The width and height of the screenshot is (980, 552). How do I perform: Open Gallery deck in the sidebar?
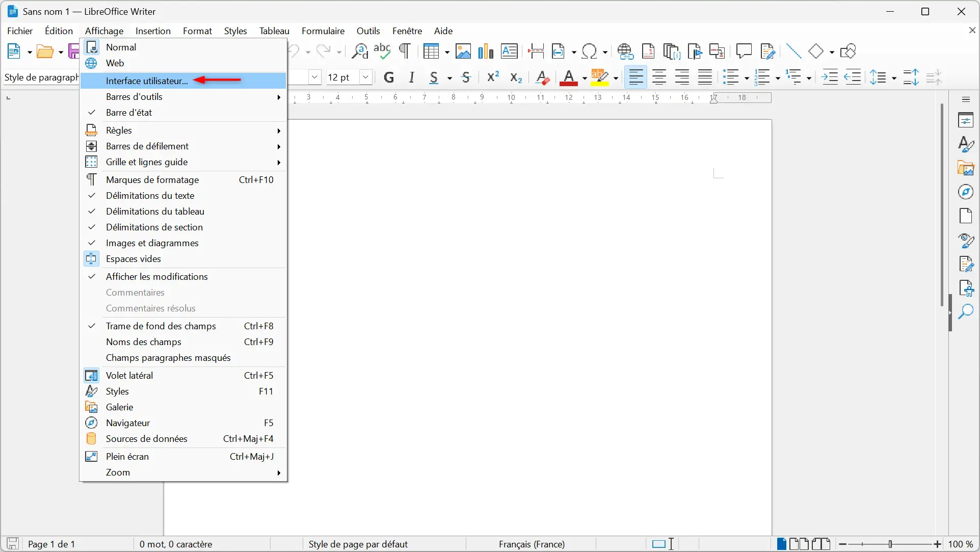[966, 168]
